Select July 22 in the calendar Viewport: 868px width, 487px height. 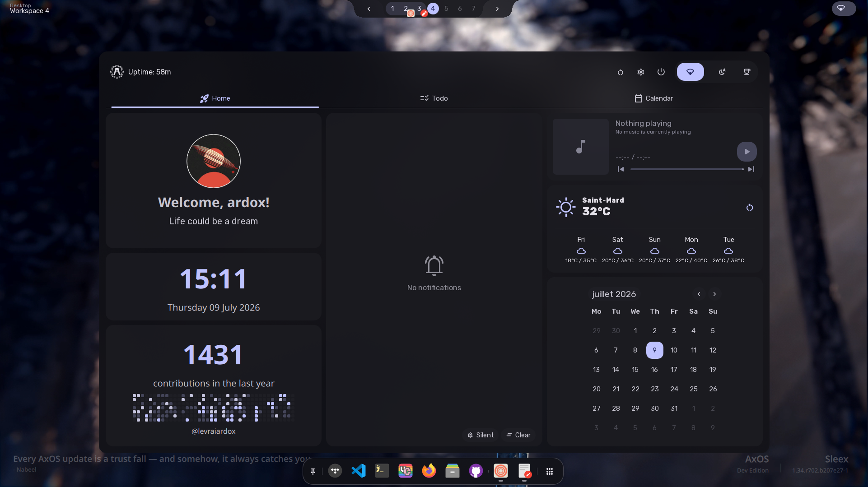635,389
